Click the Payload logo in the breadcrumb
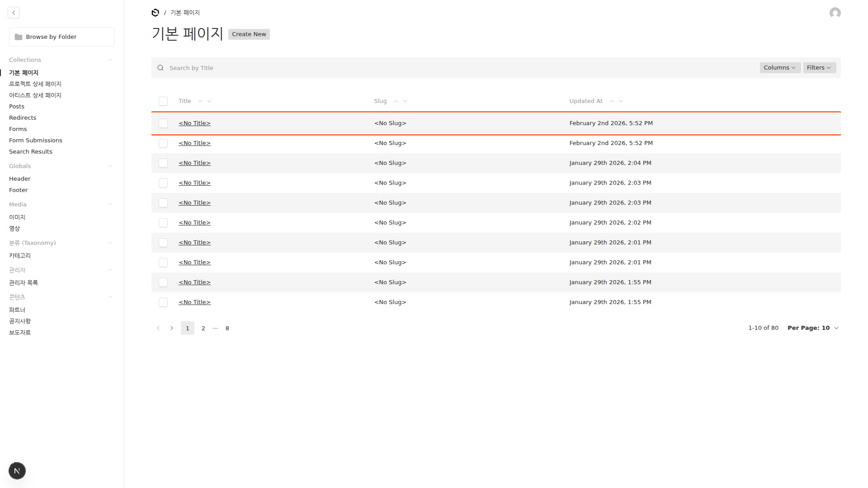This screenshot has width=868, height=488. 156,13
